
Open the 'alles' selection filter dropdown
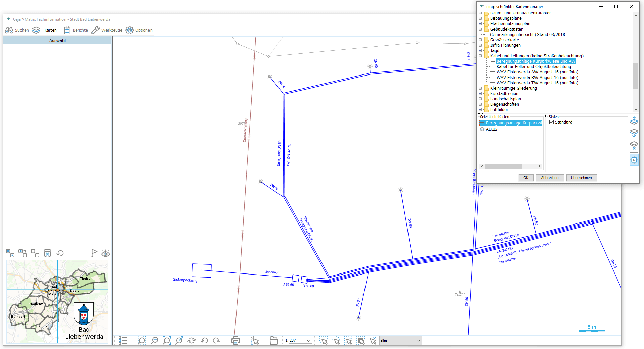click(x=418, y=341)
